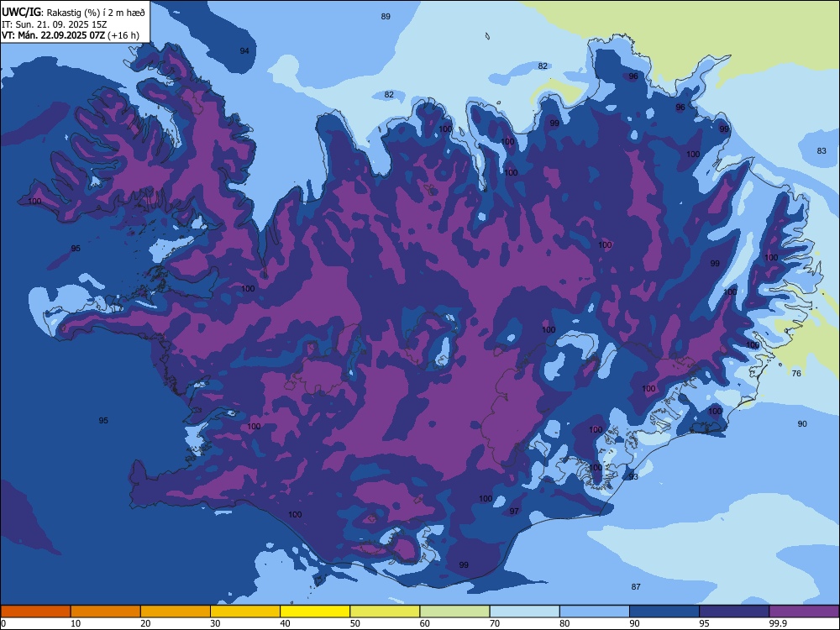Select the orange 10–20 legend swatch

[x=106, y=612]
